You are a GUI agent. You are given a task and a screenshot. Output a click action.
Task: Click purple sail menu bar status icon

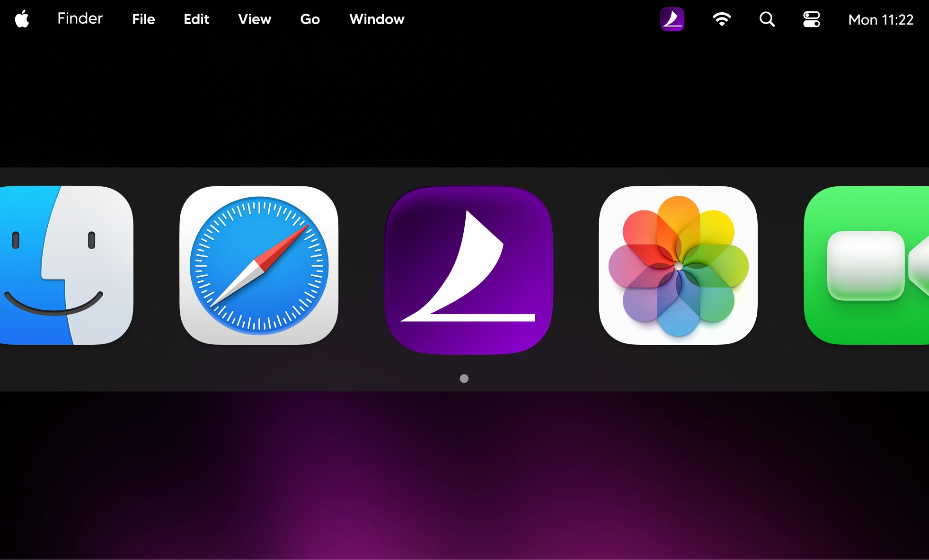[672, 19]
